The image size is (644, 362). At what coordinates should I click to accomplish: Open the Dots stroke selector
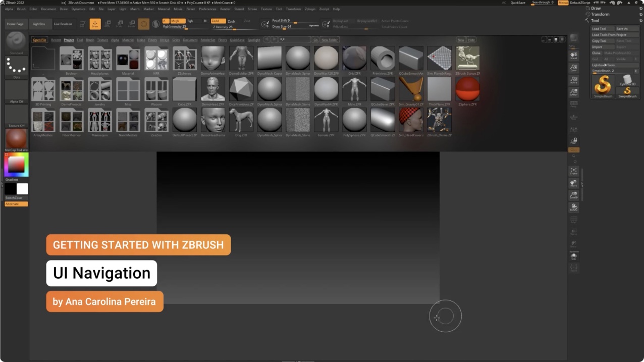17,68
